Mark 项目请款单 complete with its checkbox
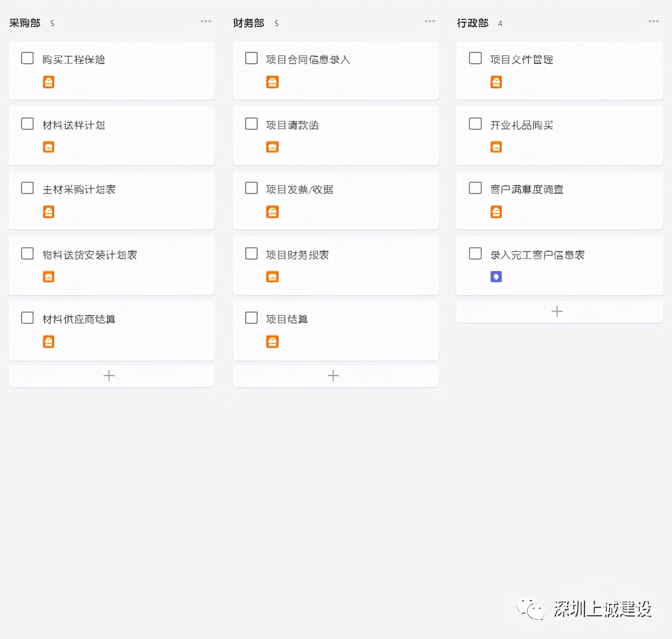Screen dimensions: 672x639 click(x=251, y=123)
